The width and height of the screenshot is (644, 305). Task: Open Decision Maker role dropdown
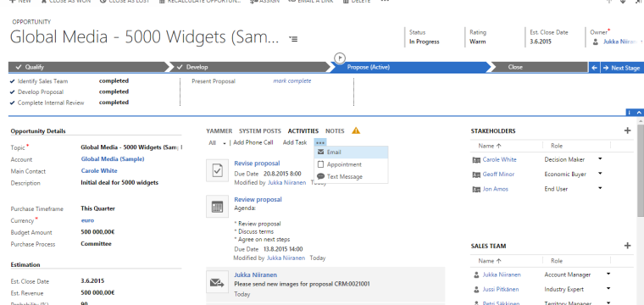(600, 158)
